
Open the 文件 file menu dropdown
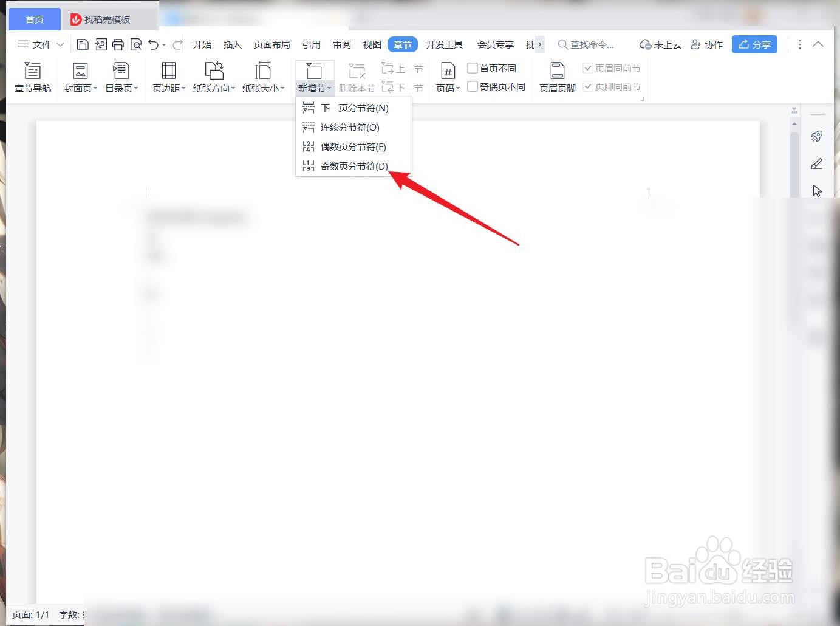[x=39, y=44]
